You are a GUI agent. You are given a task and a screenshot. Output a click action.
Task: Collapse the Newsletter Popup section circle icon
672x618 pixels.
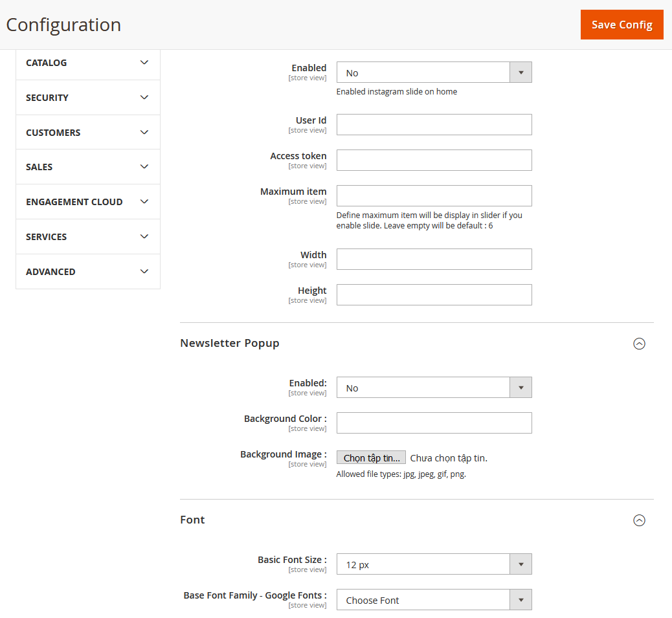click(x=639, y=344)
